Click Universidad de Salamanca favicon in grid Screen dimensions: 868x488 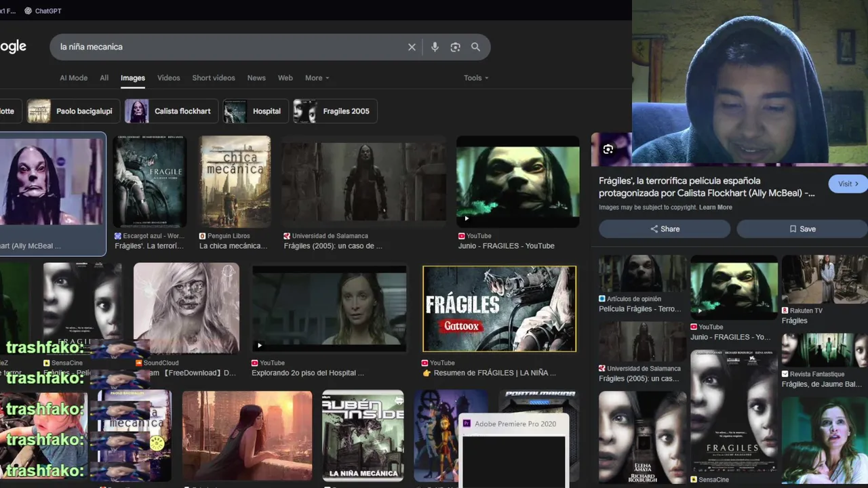click(287, 236)
